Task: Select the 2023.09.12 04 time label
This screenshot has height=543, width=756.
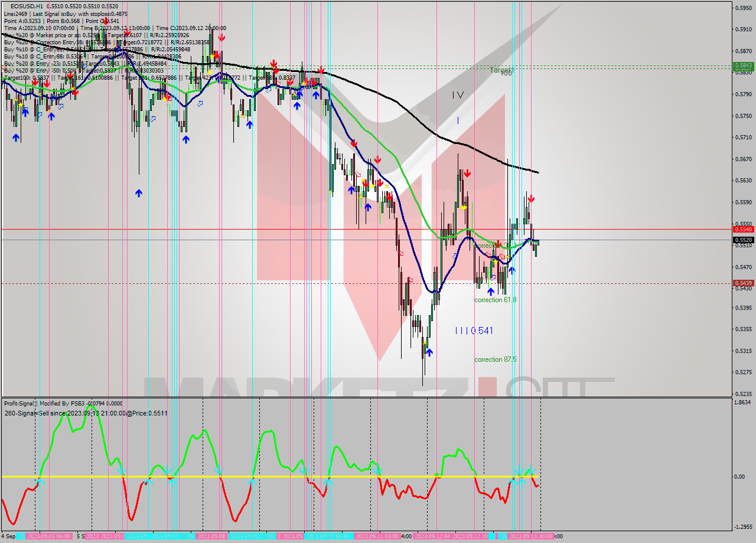Action: pyautogui.click(x=434, y=536)
